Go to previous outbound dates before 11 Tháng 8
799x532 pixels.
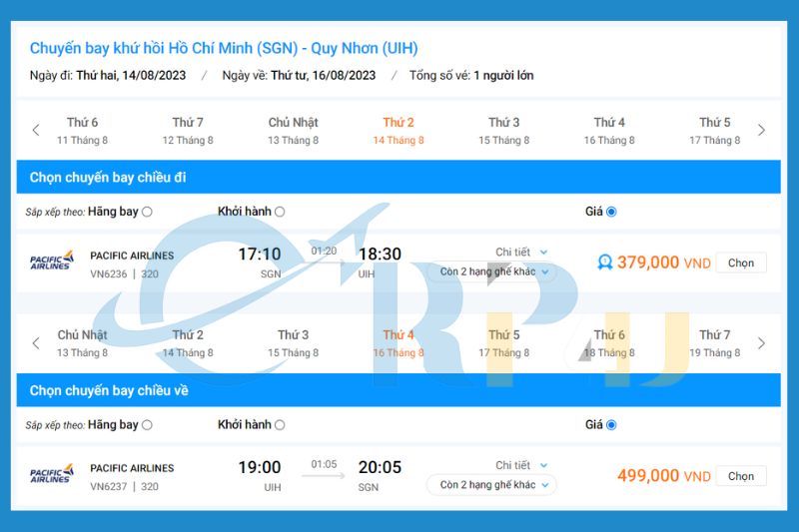(x=36, y=131)
